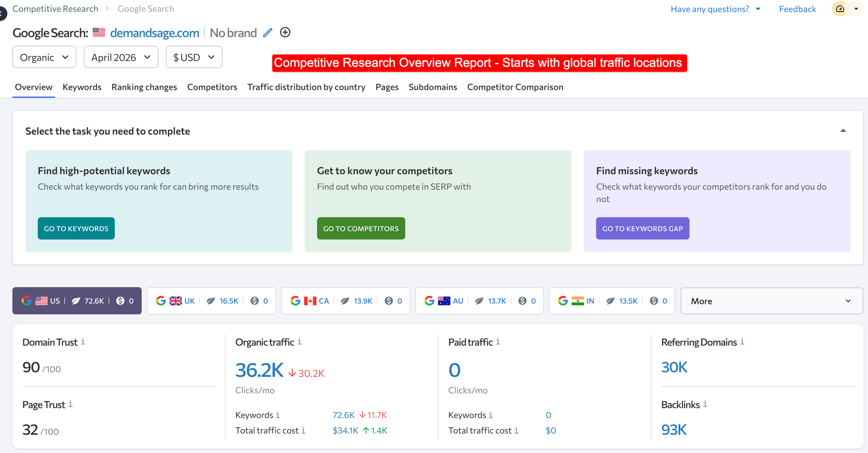Click the speedometer account icon top right
The image size is (868, 453).
pos(840,9)
